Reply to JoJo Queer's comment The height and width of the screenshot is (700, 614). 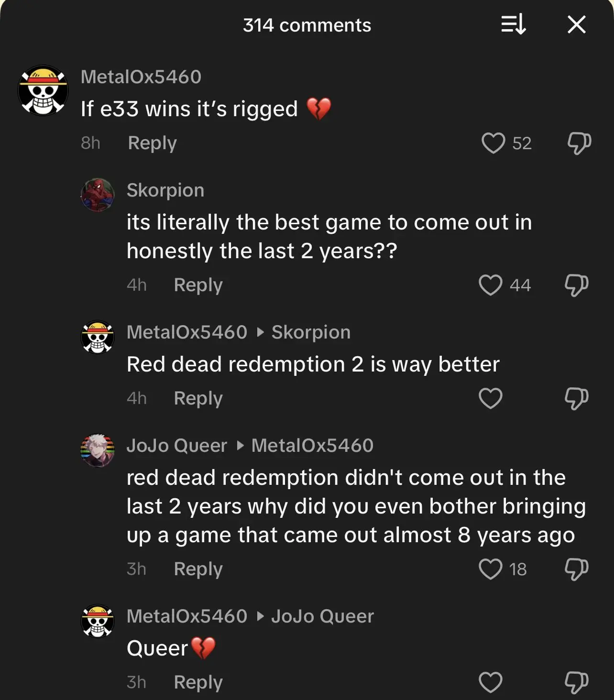pos(198,569)
